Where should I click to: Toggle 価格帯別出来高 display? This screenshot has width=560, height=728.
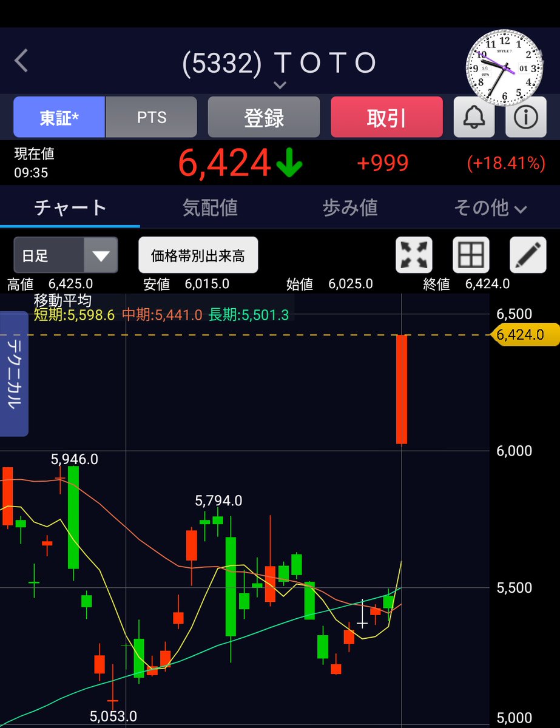198,255
